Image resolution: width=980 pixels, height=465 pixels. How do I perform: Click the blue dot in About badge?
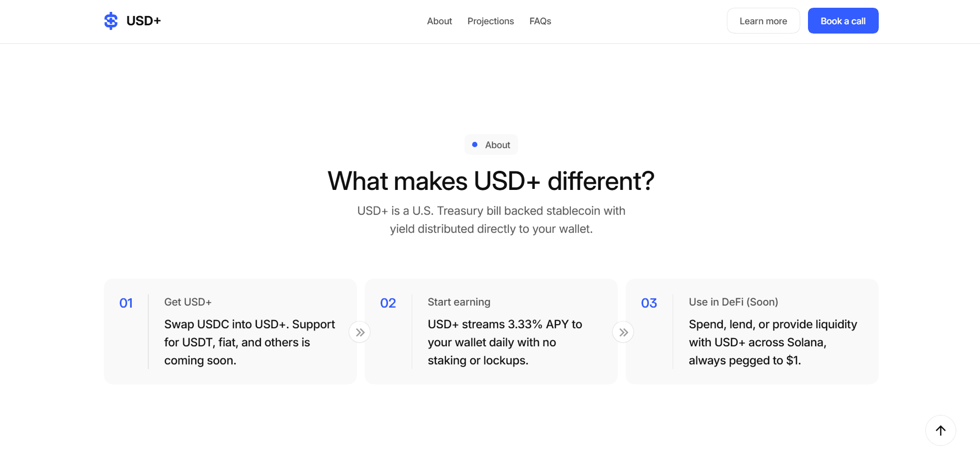tap(475, 145)
